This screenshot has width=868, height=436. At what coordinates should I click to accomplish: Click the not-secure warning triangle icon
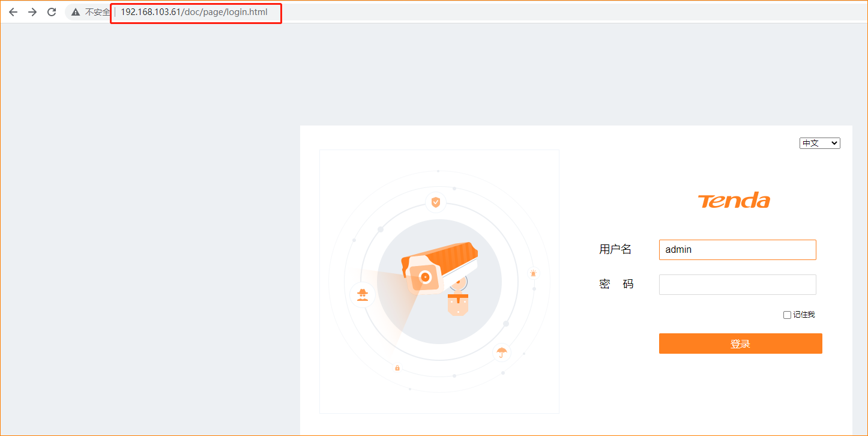[76, 12]
